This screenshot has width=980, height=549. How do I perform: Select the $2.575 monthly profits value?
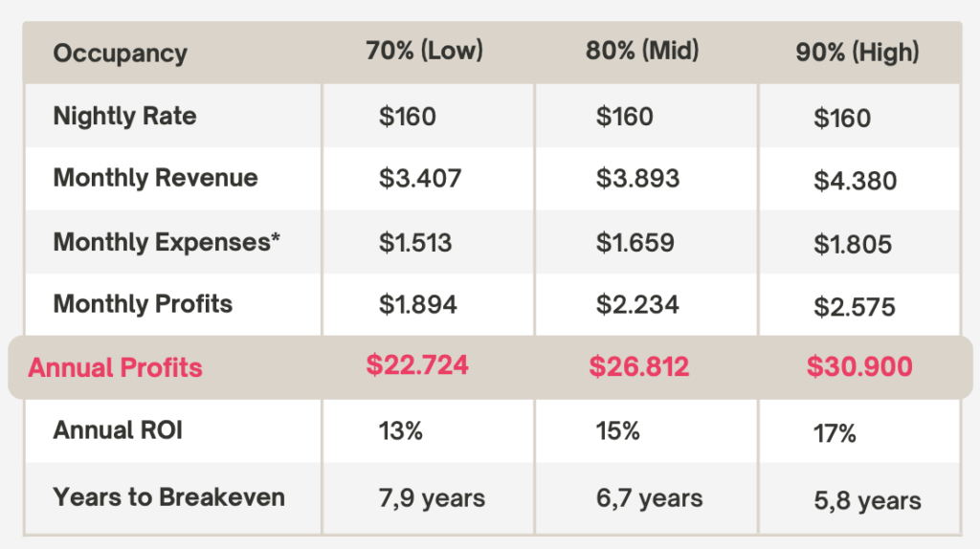click(855, 307)
